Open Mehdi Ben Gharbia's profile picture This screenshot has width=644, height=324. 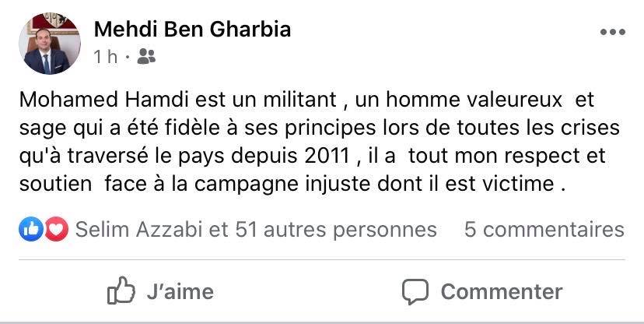click(x=48, y=44)
